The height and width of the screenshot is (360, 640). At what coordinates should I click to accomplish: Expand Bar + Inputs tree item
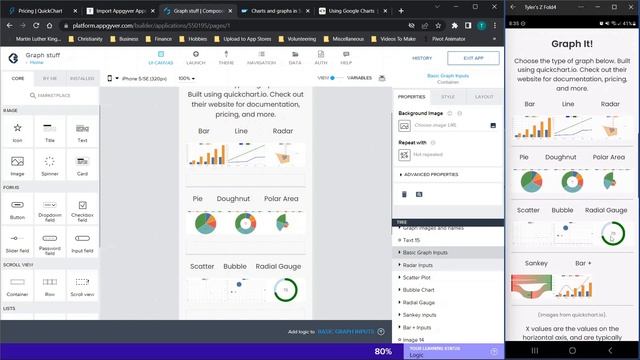click(399, 327)
